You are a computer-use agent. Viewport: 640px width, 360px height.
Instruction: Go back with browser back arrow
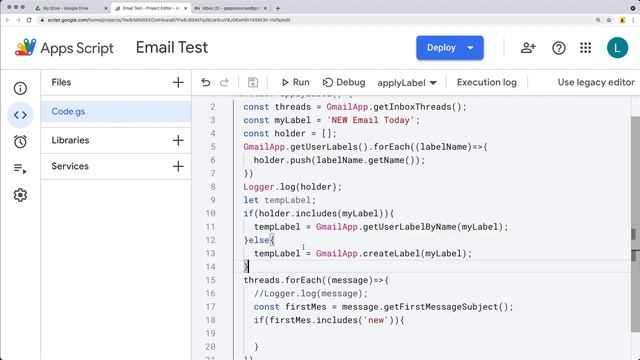pos(7,20)
